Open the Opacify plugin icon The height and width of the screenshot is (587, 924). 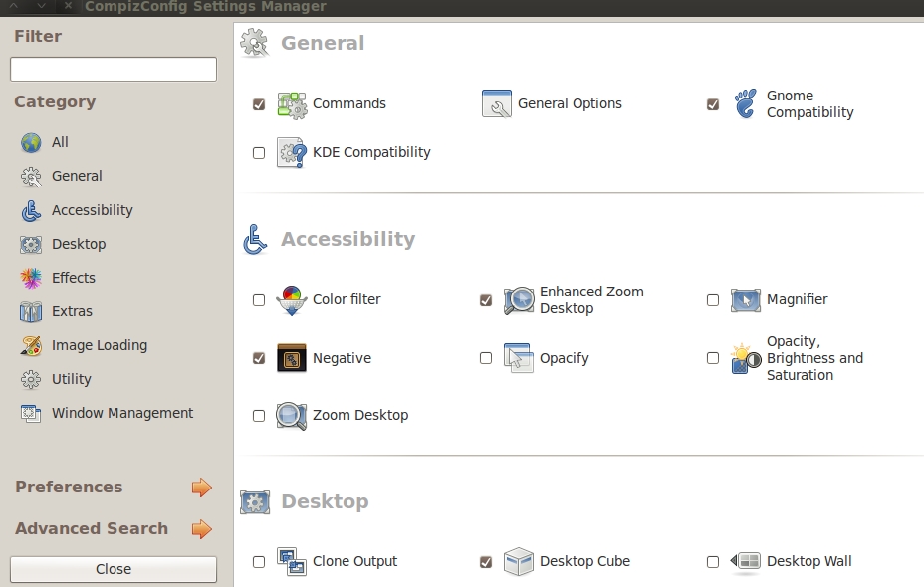519,358
